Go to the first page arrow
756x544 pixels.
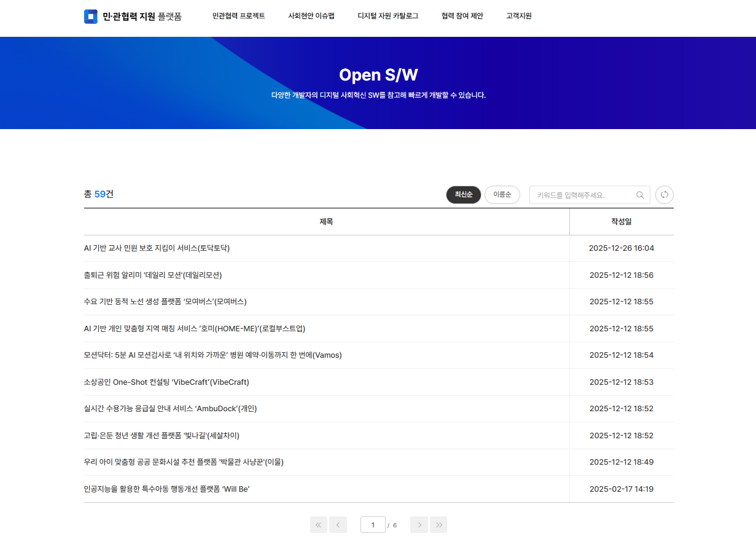[318, 525]
